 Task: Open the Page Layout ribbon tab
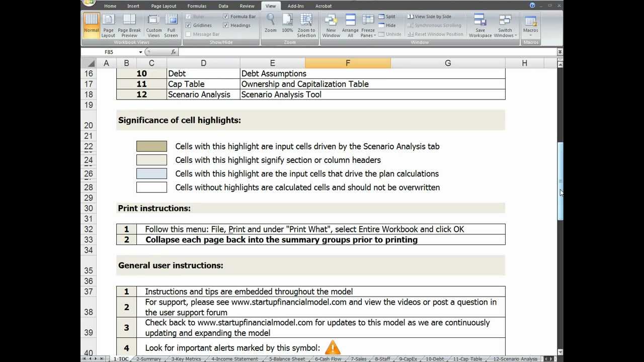(x=164, y=6)
